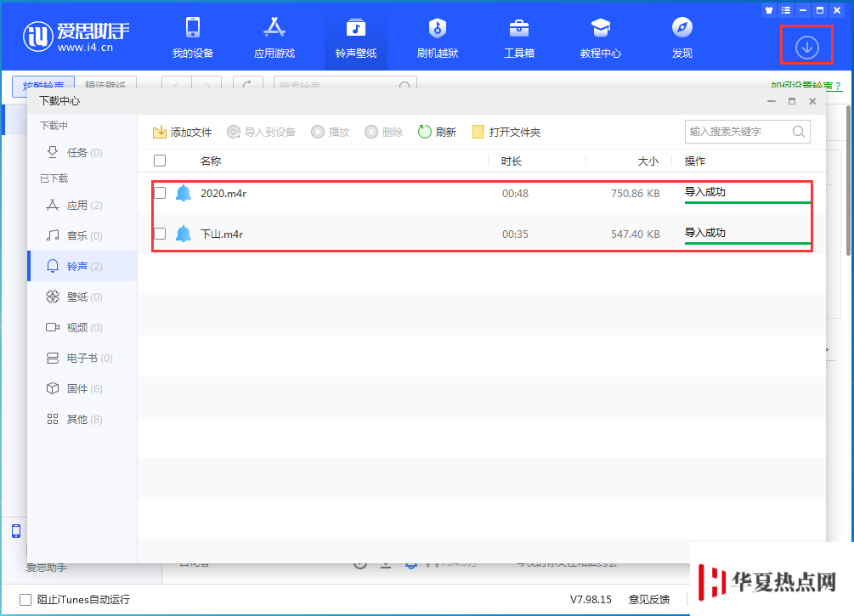This screenshot has width=854, height=616.
Task: Open the 我的设备 section
Action: [193, 37]
